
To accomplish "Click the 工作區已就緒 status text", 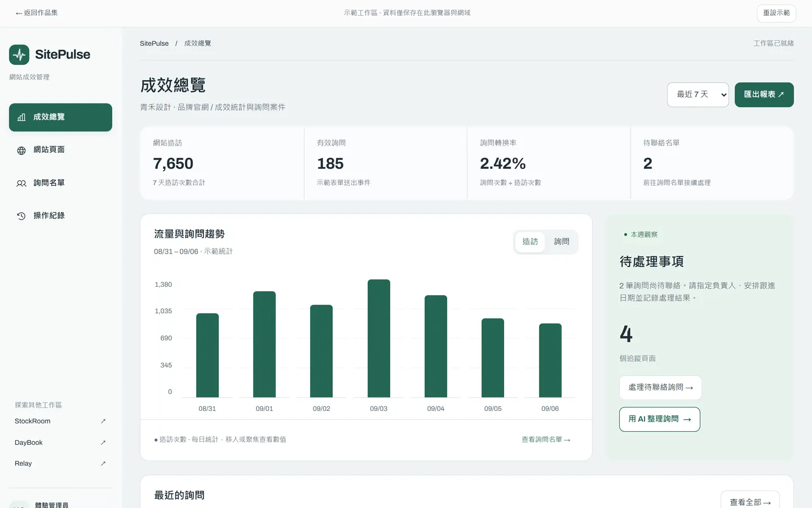I will pos(774,43).
